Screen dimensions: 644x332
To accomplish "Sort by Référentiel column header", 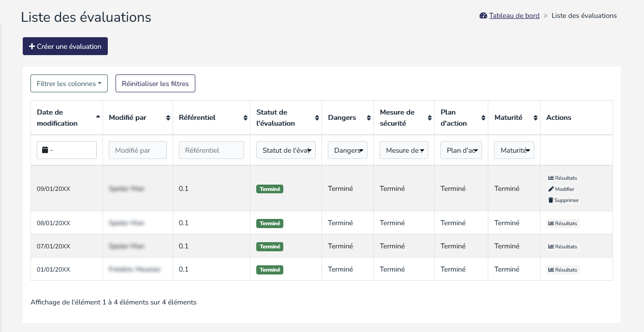I will tap(211, 117).
